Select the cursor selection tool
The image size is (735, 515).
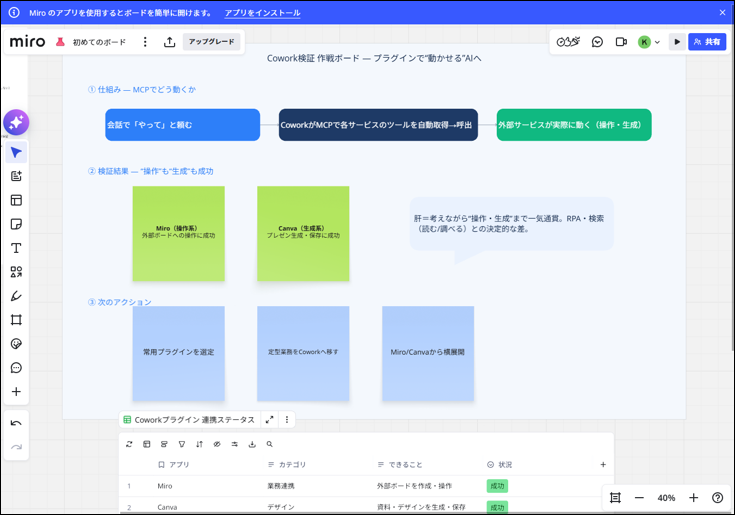point(16,153)
